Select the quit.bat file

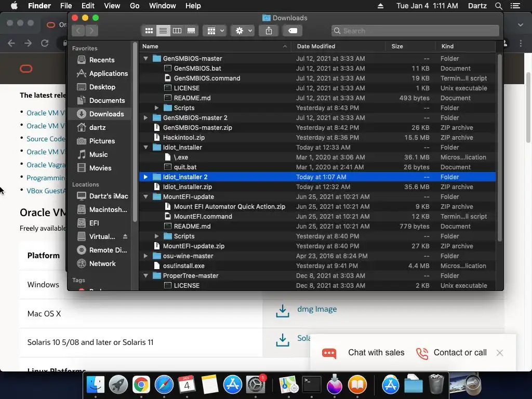(x=317, y=167)
